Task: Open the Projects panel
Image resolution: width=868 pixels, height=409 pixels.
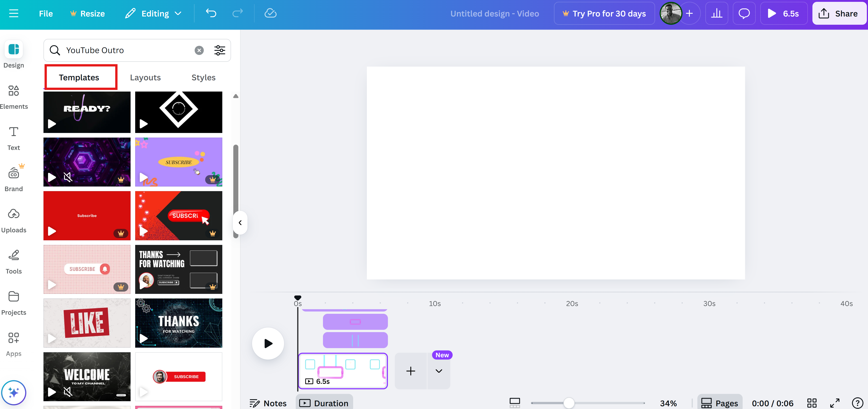Action: point(13,302)
